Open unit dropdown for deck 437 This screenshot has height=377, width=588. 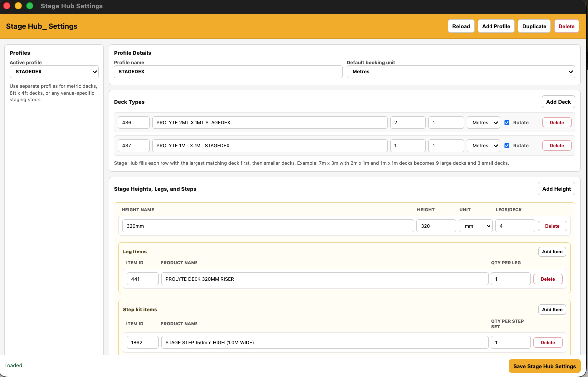click(484, 146)
